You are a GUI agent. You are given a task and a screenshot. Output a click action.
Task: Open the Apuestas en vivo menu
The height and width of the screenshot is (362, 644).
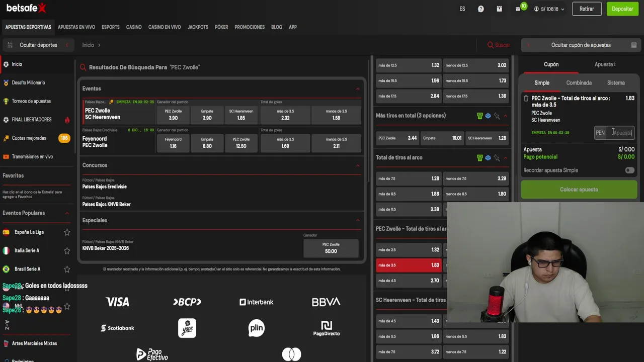click(76, 27)
